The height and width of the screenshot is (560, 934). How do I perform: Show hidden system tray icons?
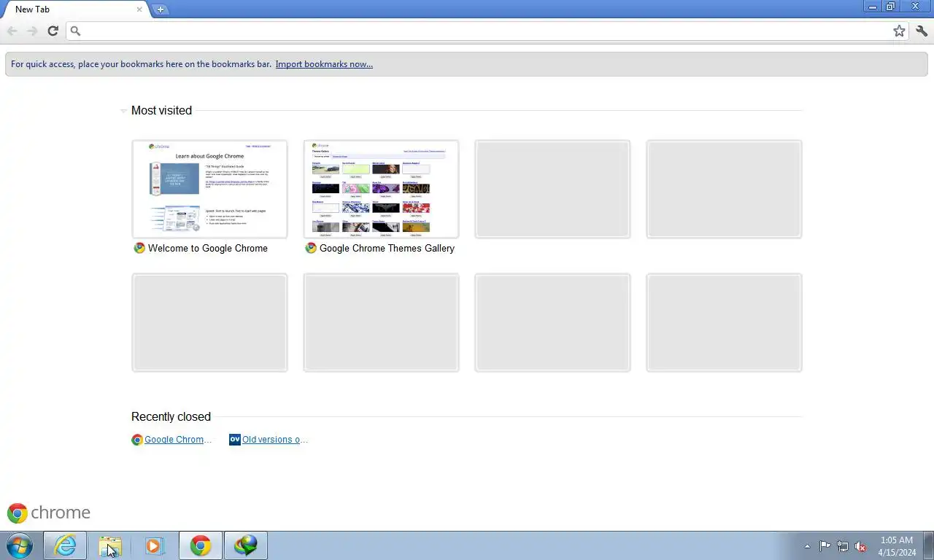point(807,546)
